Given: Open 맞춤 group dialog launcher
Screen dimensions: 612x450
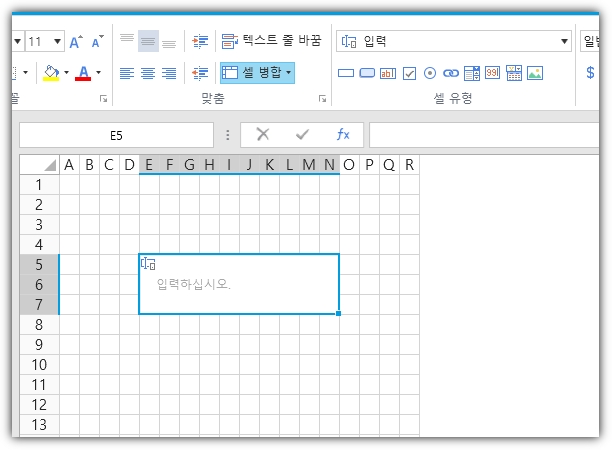Looking at the screenshot, I should [322, 99].
